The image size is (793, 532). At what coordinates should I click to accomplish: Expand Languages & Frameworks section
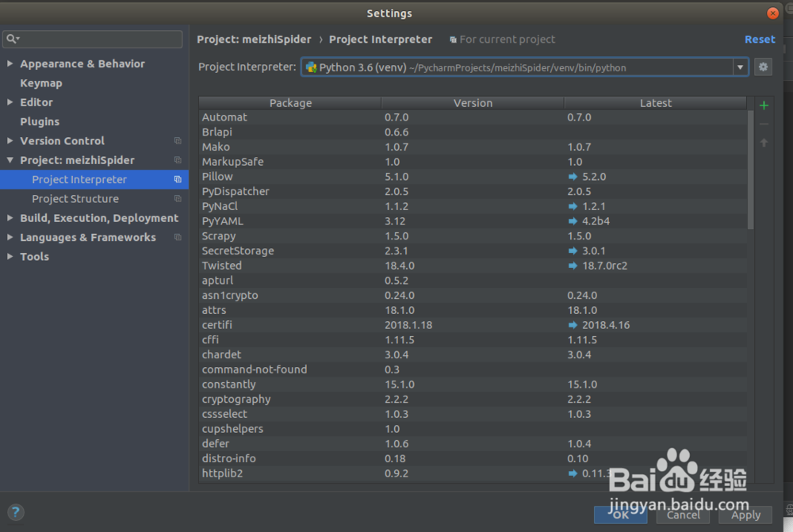tap(10, 237)
